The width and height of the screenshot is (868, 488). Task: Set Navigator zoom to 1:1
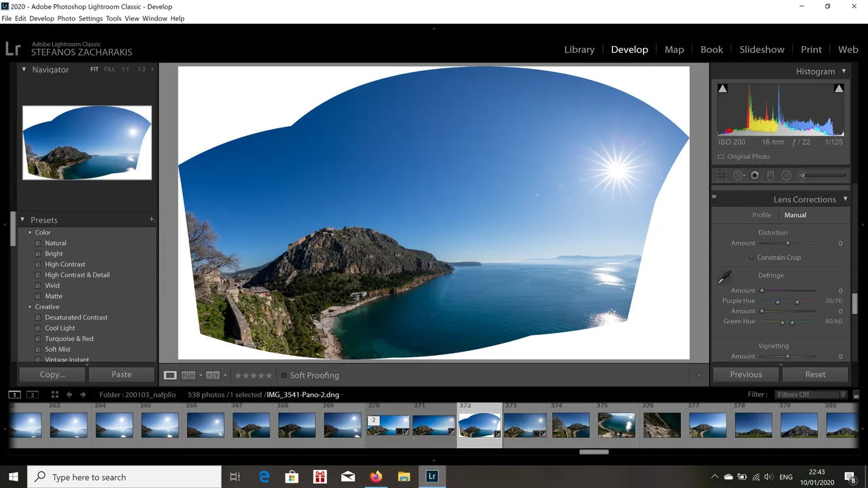pyautogui.click(x=125, y=69)
